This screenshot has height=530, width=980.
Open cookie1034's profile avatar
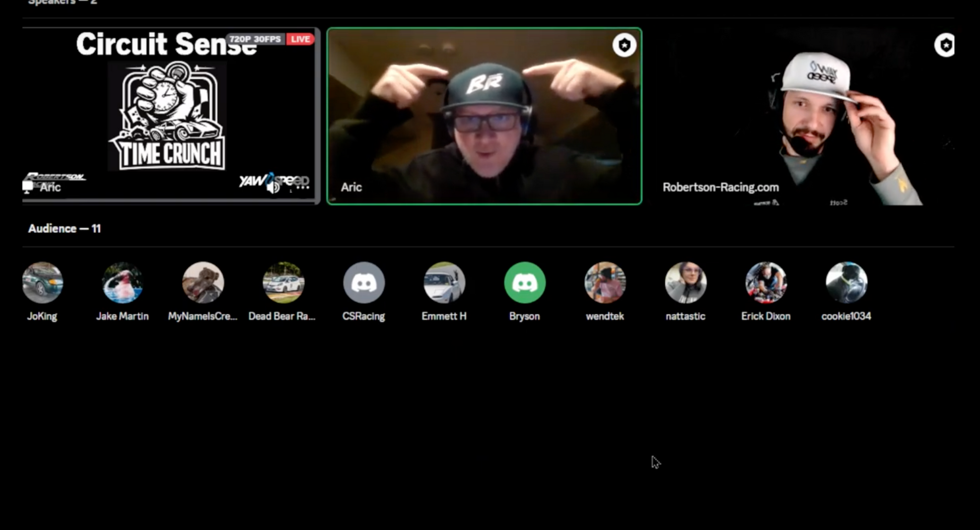click(846, 283)
